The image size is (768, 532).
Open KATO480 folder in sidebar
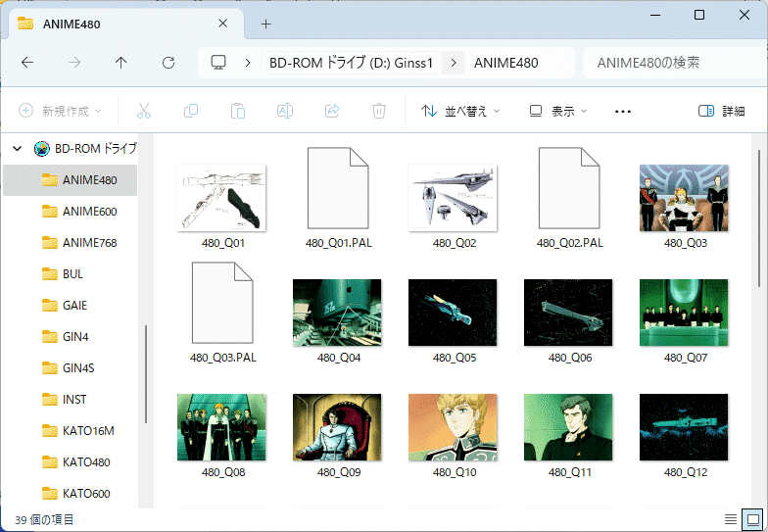click(x=71, y=462)
